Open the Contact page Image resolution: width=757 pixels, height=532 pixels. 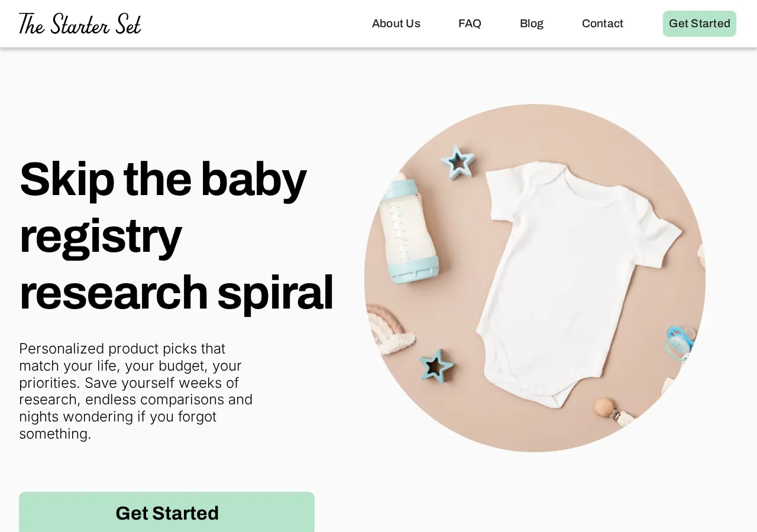pos(603,24)
